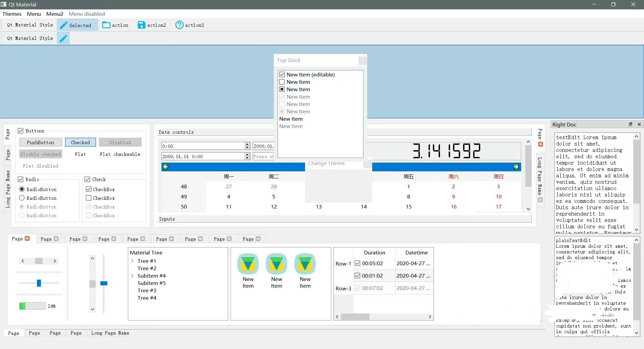Switch to bottom Long Page Name tab

[x=110, y=333]
